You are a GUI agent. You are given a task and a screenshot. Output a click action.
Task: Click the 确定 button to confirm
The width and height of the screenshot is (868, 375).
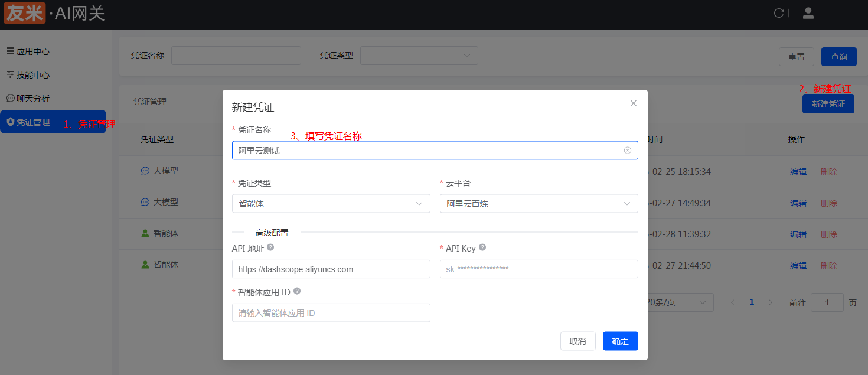pos(620,341)
